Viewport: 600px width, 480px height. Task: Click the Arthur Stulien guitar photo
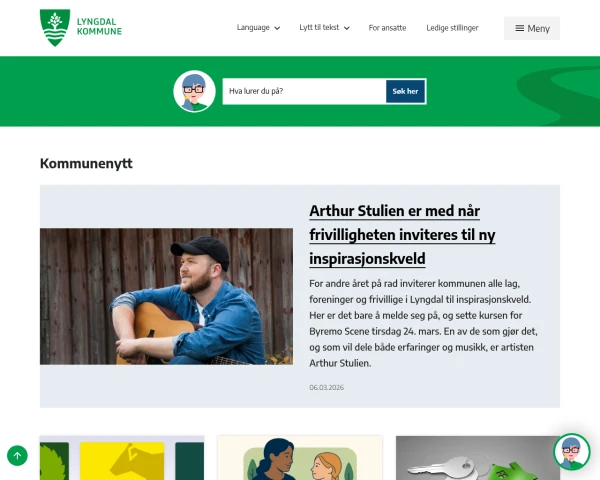click(166, 296)
